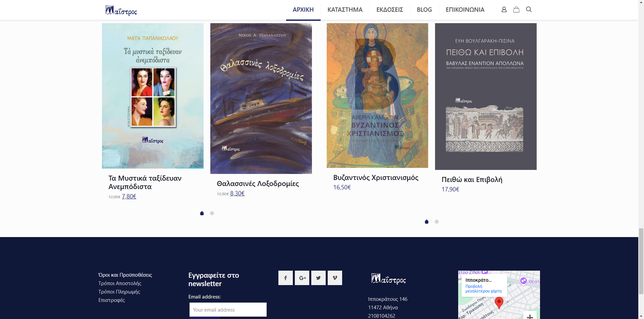
Task: Select second slide dot of right carousel
Action: coord(437,222)
